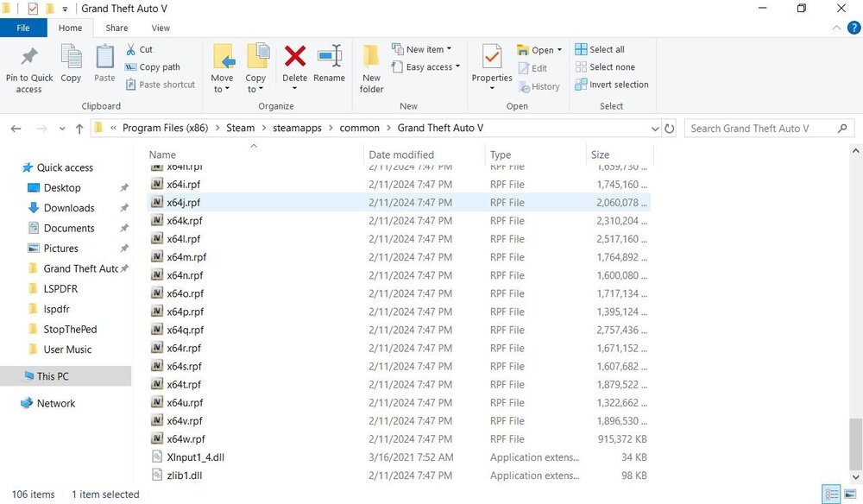The width and height of the screenshot is (863, 504).
Task: Switch to Large icons view
Action: tap(850, 494)
